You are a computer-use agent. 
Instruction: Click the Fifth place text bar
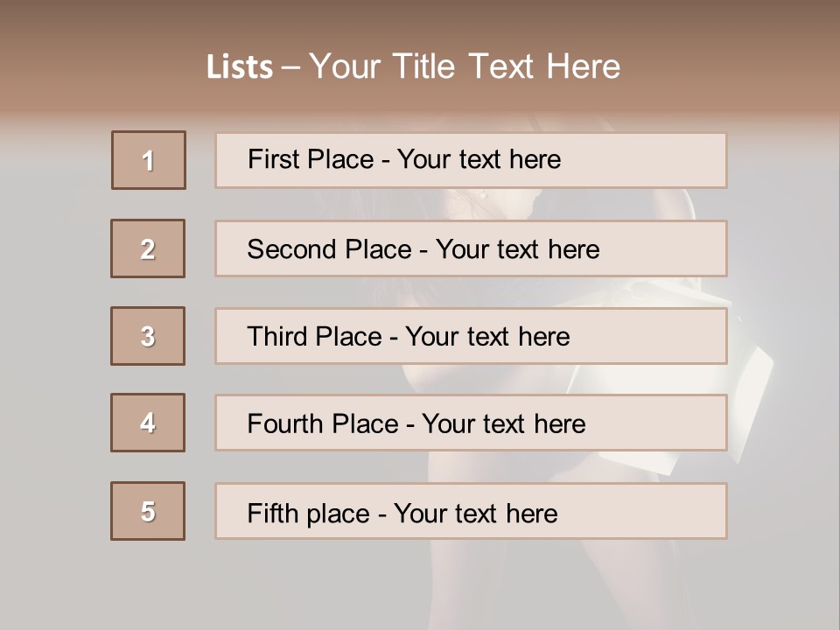tap(471, 511)
